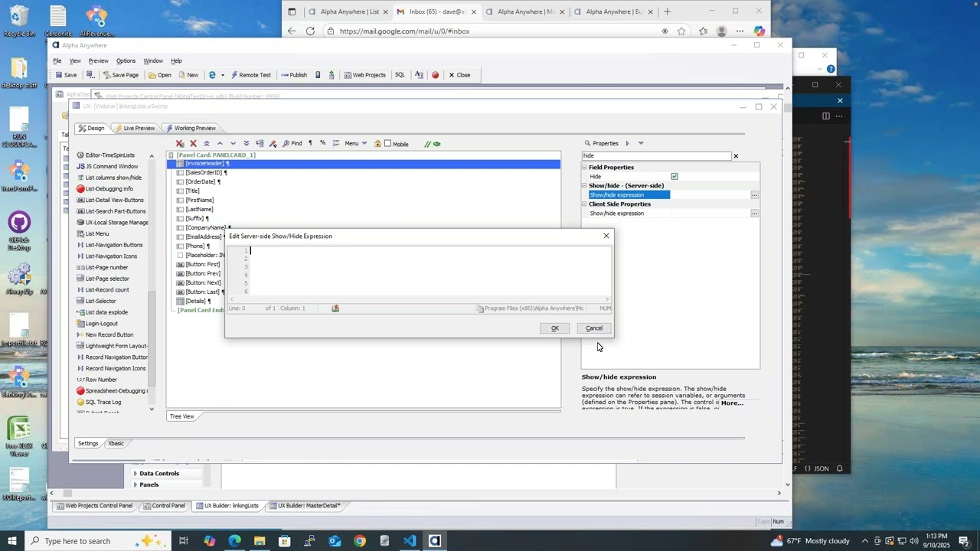Move control to bottom with double-down arrows
Viewport: 980px width, 551px height.
pos(246,144)
